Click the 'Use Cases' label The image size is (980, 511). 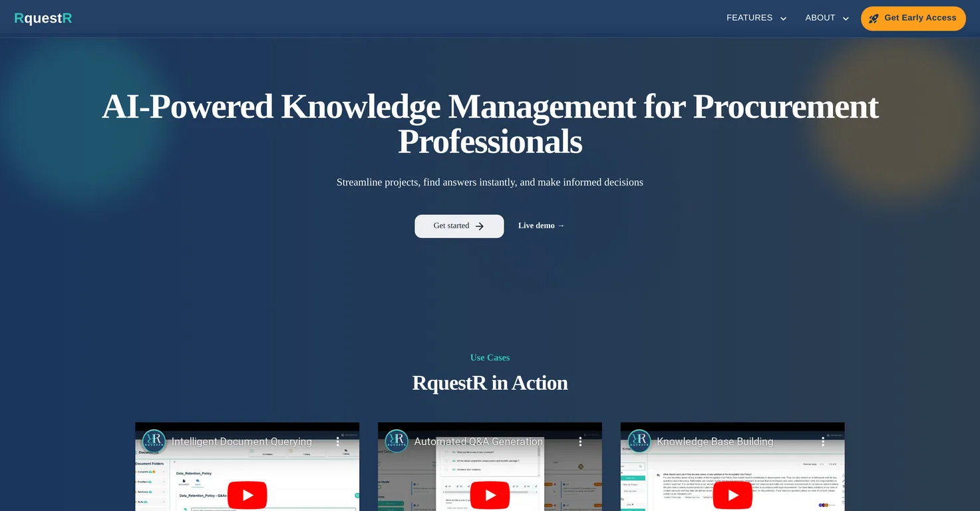click(490, 357)
